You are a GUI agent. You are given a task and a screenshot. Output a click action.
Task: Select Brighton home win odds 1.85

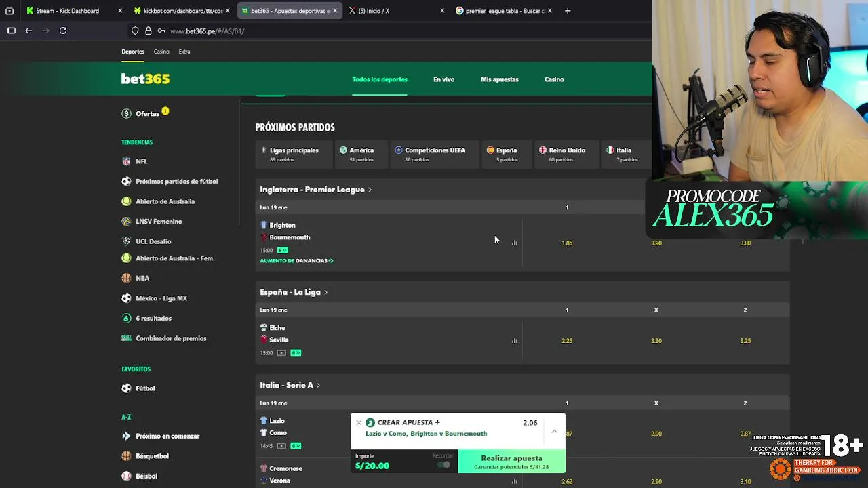[567, 243]
